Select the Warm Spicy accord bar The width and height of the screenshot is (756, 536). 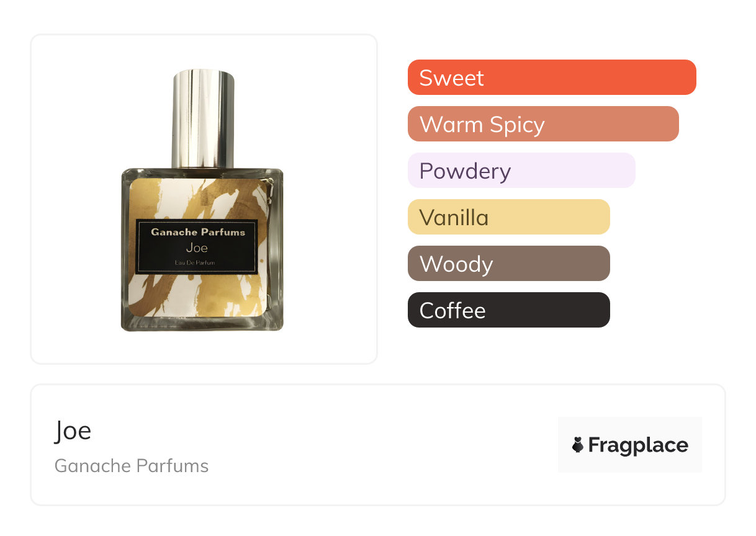click(x=543, y=124)
